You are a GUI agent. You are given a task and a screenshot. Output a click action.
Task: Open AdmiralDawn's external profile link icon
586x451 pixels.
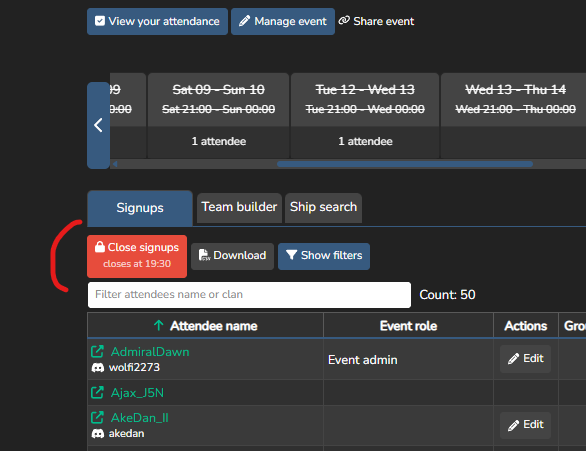coord(98,351)
